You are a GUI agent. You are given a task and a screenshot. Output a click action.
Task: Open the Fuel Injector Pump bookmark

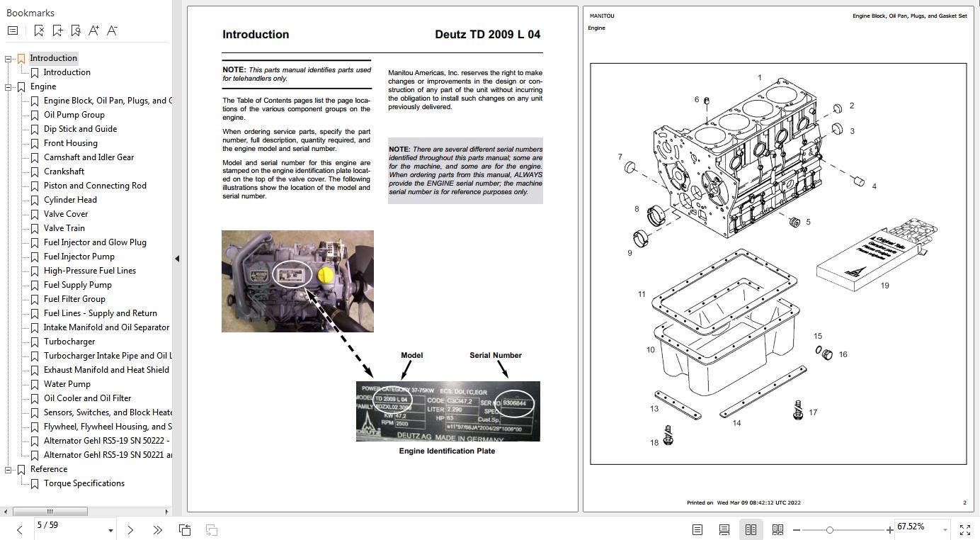tap(79, 257)
